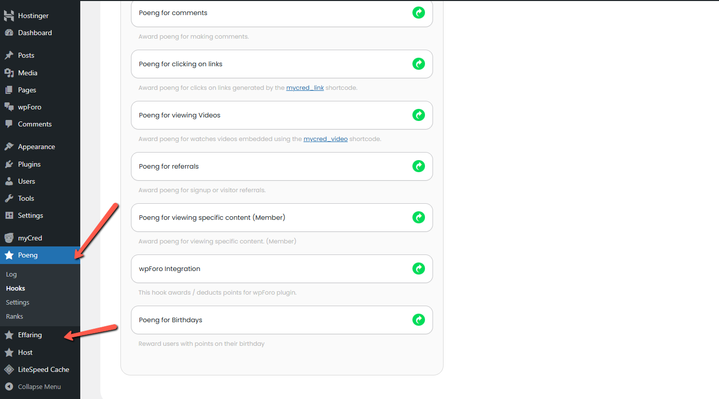The height and width of the screenshot is (399, 719).
Task: Click 'wpForo Integration' hook title
Action: tap(169, 269)
